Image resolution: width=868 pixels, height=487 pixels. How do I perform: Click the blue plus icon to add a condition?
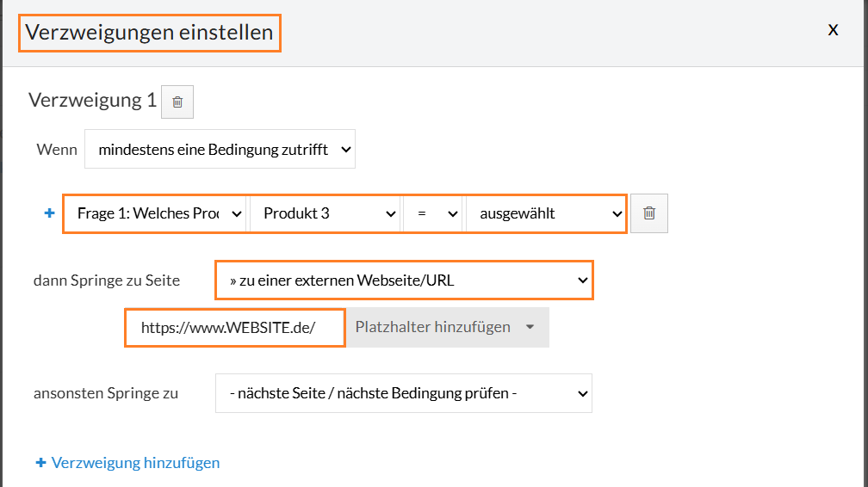(x=49, y=213)
